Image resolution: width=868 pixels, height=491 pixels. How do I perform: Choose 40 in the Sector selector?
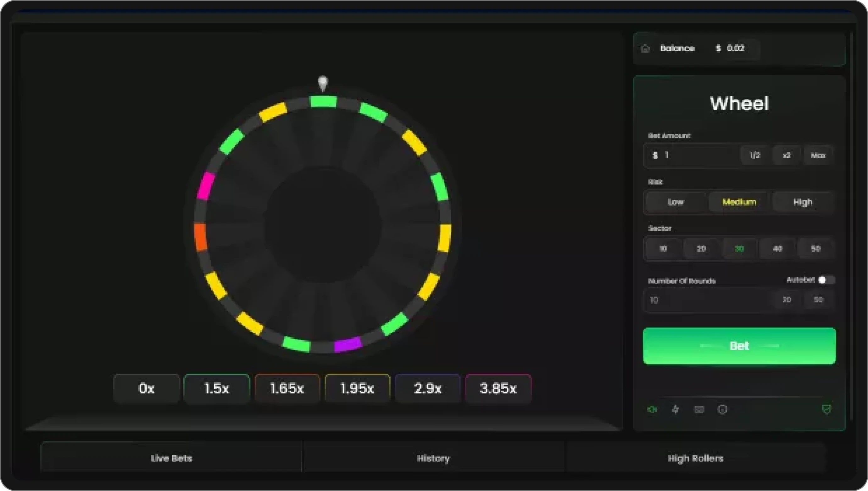777,249
